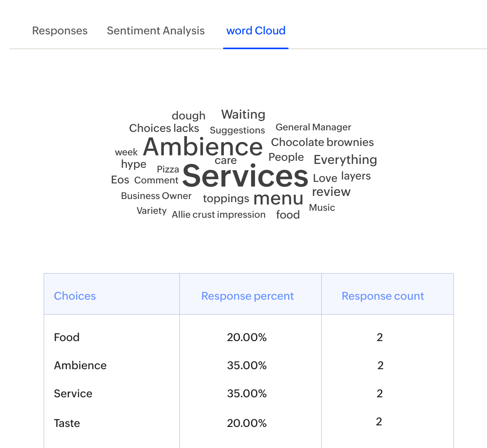Click the Service choice row
487x448 pixels.
[x=73, y=393]
